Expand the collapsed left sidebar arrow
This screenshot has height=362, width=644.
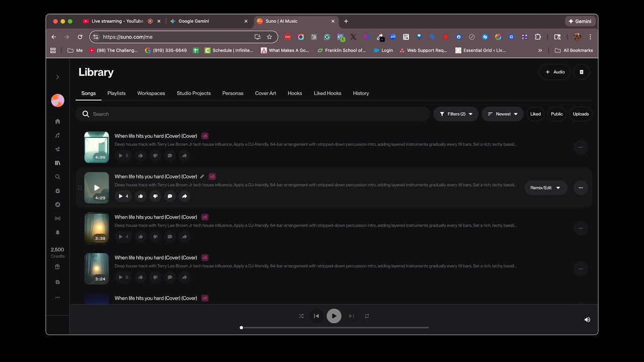coord(57,77)
